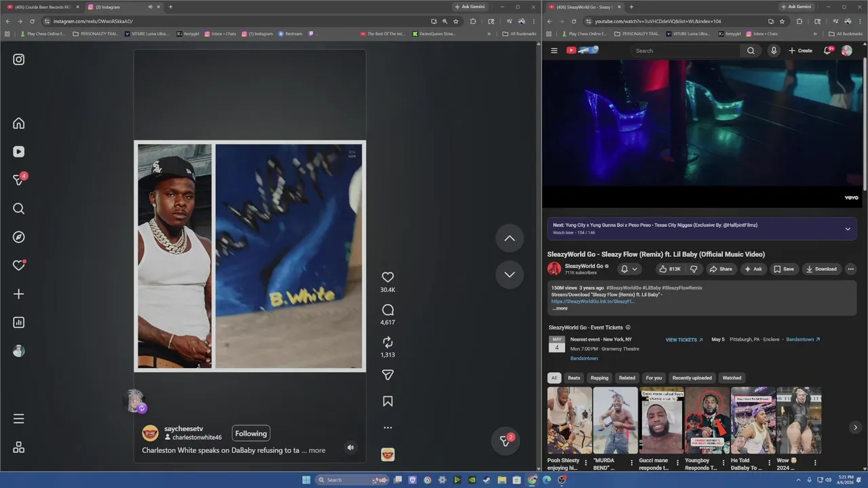Open Instagram Home from the sidebar
This screenshot has width=868, height=488.
[x=19, y=123]
